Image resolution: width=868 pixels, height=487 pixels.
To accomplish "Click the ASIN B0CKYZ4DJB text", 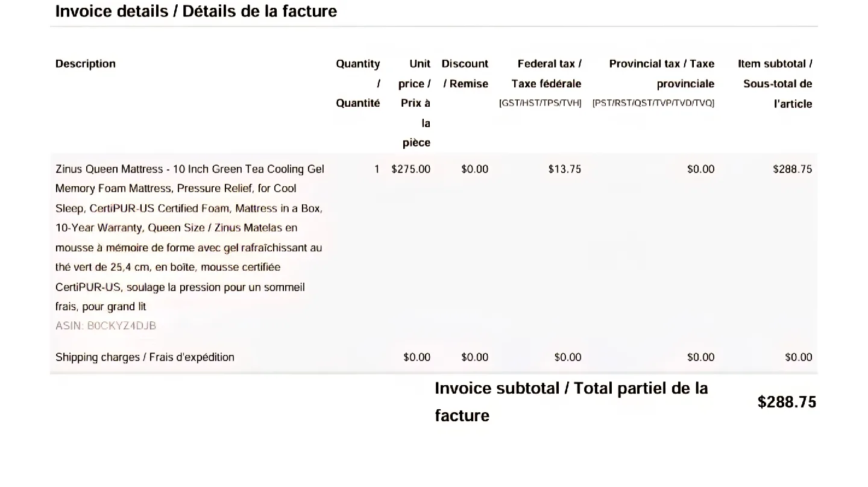I will [105, 326].
